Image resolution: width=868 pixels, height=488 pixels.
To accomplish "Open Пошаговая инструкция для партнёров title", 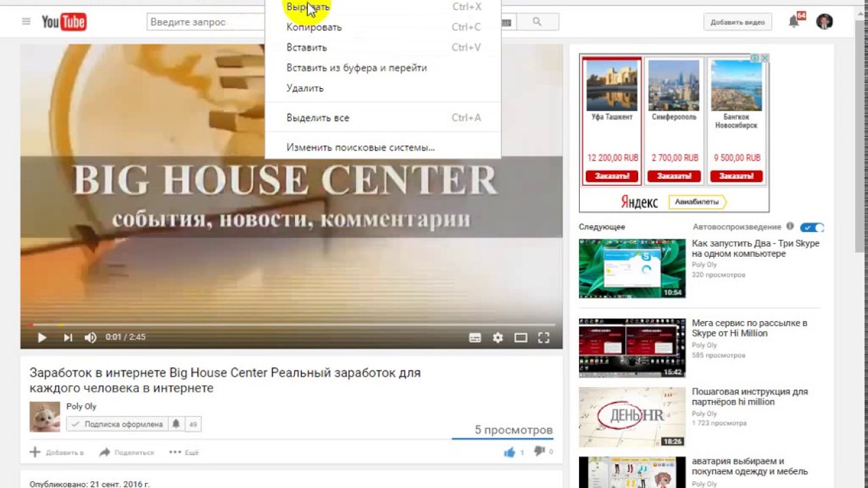I will point(749,396).
